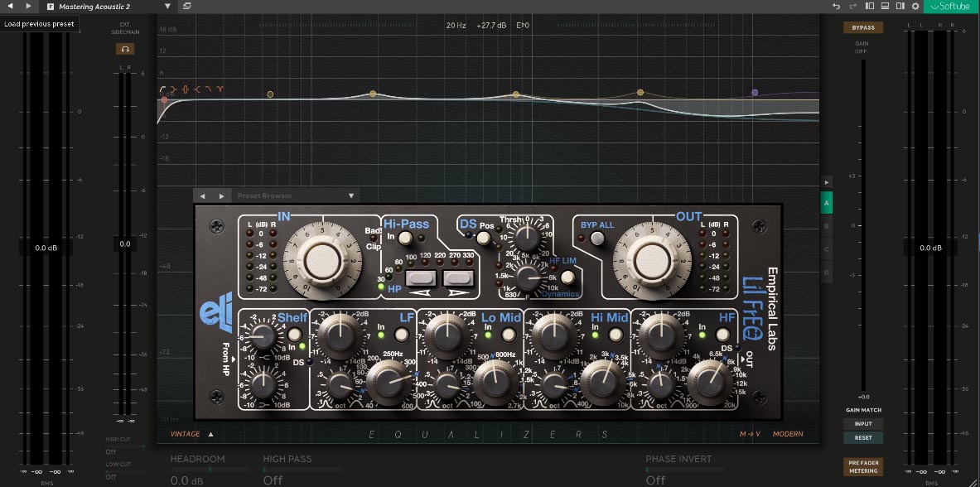Load the next preset with right arrow
The width and height of the screenshot is (980, 487).
coord(28,6)
